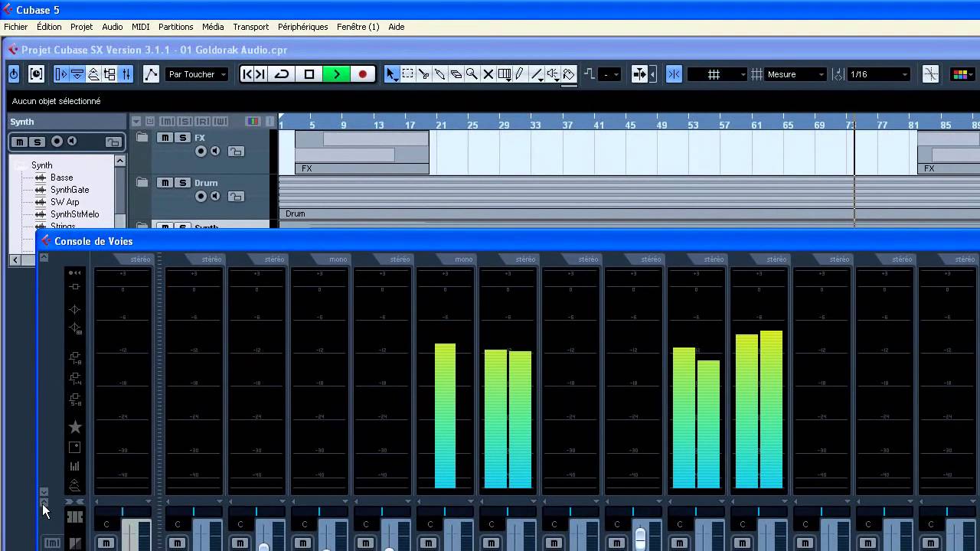Toggle the Cycle loop transport button
980x551 pixels.
pyautogui.click(x=282, y=74)
